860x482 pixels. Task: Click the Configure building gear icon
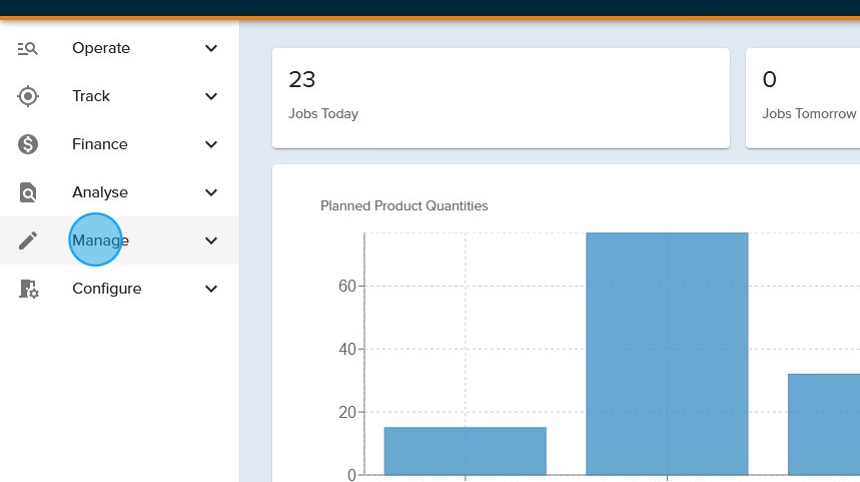(x=28, y=289)
